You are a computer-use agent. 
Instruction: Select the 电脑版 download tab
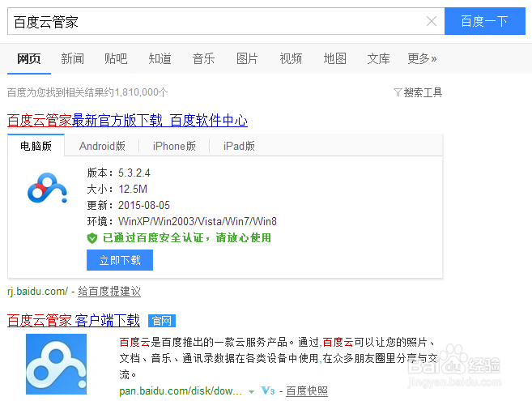pyautogui.click(x=36, y=146)
